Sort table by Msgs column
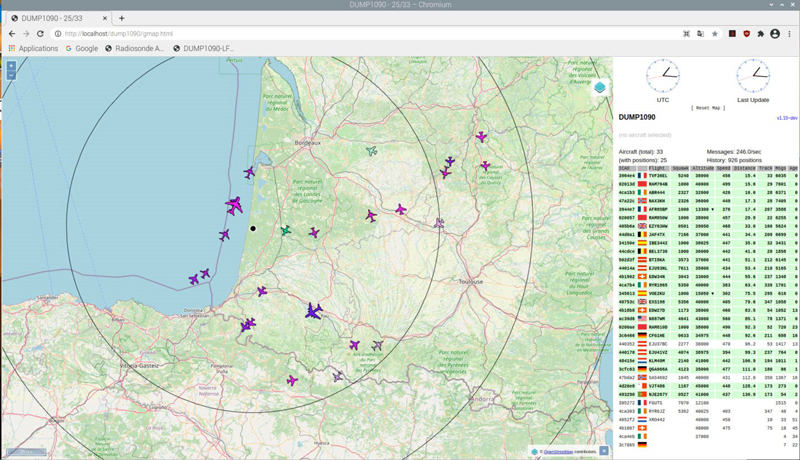 point(781,168)
